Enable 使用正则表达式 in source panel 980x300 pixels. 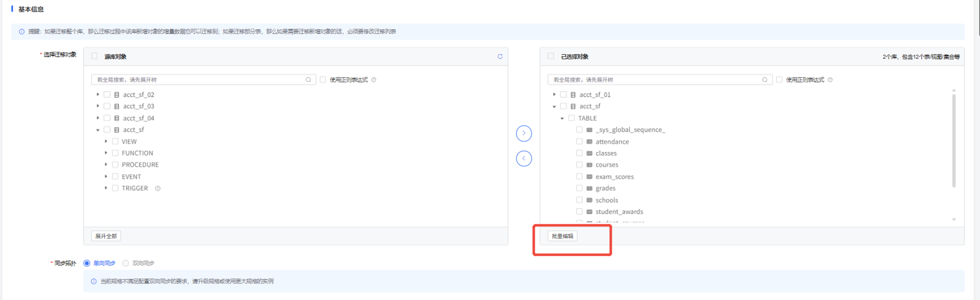[x=323, y=80]
